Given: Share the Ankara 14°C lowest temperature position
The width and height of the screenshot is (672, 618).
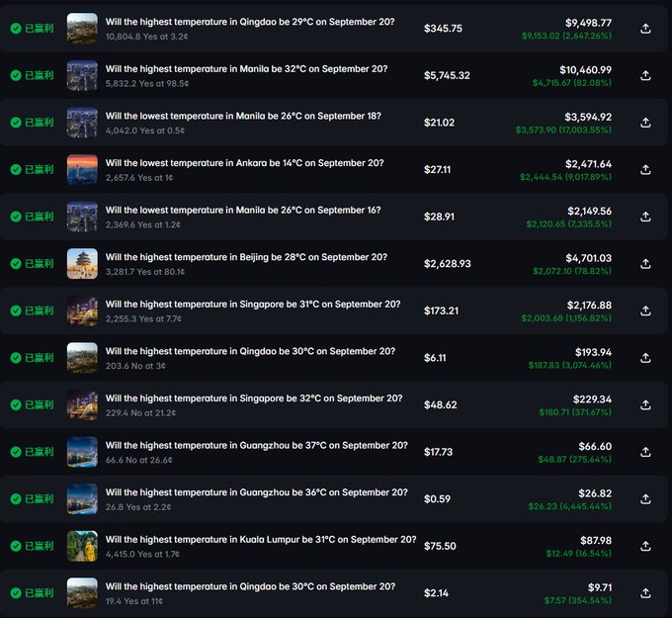Looking at the screenshot, I should click(x=645, y=170).
